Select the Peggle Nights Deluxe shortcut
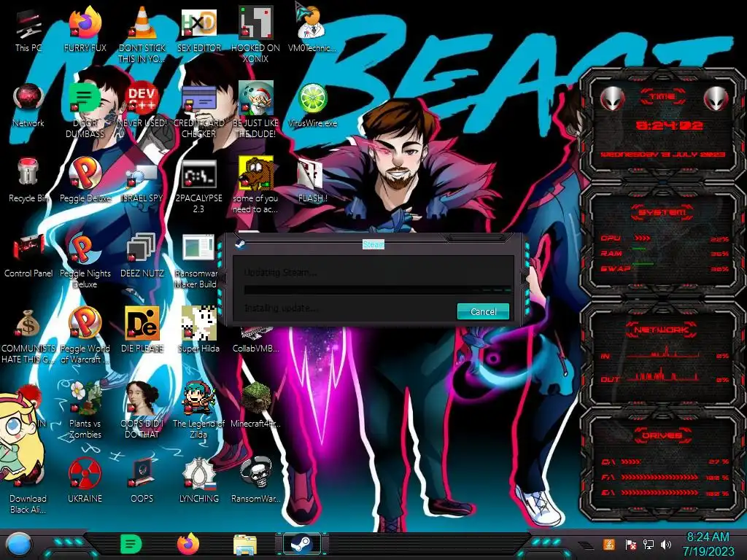 point(85,261)
